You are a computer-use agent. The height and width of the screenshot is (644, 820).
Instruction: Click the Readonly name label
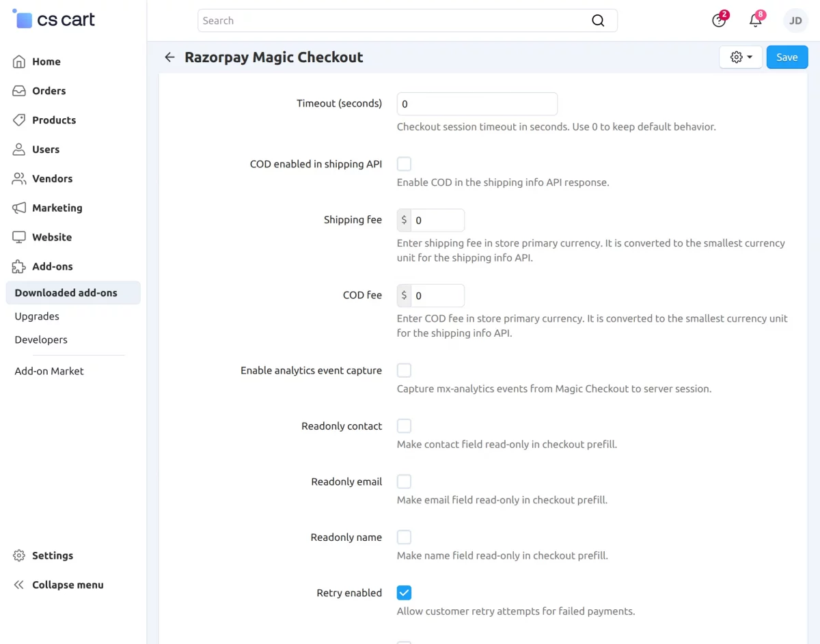coord(346,537)
